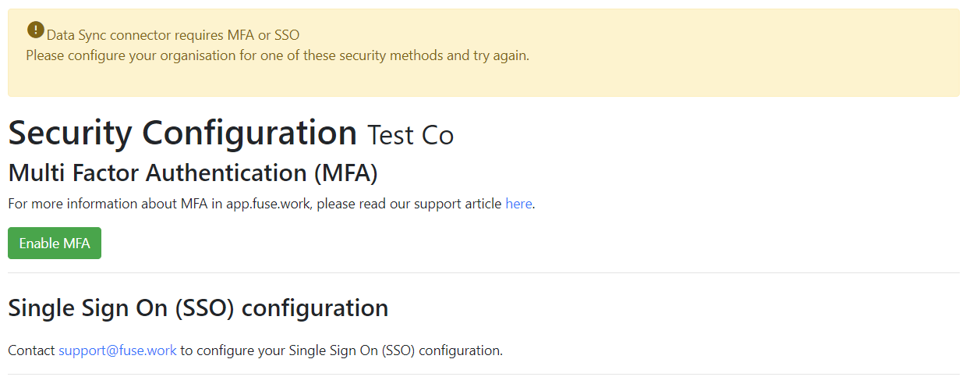The width and height of the screenshot is (980, 384).
Task: Open the MFA support article 'here' link
Action: 518,204
